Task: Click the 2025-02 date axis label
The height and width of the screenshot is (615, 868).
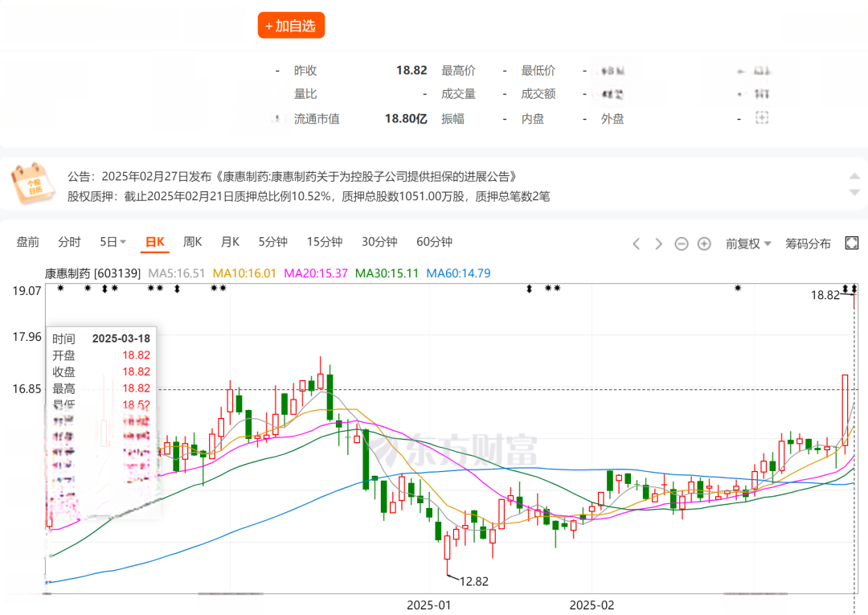Action: tap(592, 605)
